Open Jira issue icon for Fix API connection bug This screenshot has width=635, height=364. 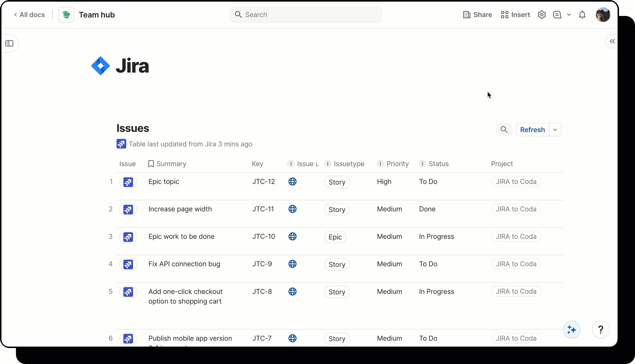[x=128, y=264]
